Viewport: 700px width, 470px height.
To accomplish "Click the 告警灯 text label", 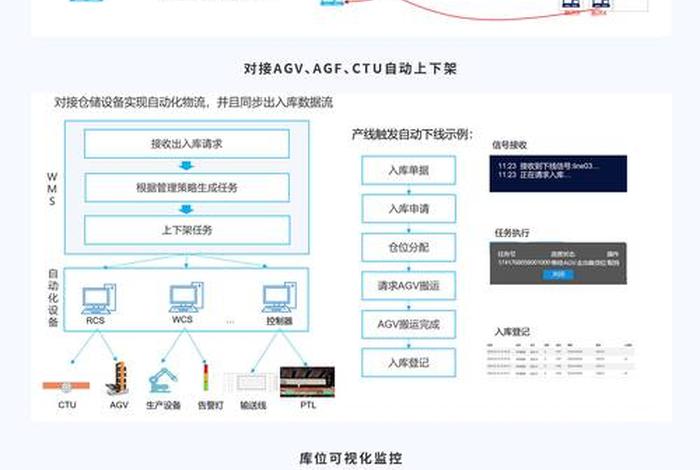I will [x=210, y=405].
